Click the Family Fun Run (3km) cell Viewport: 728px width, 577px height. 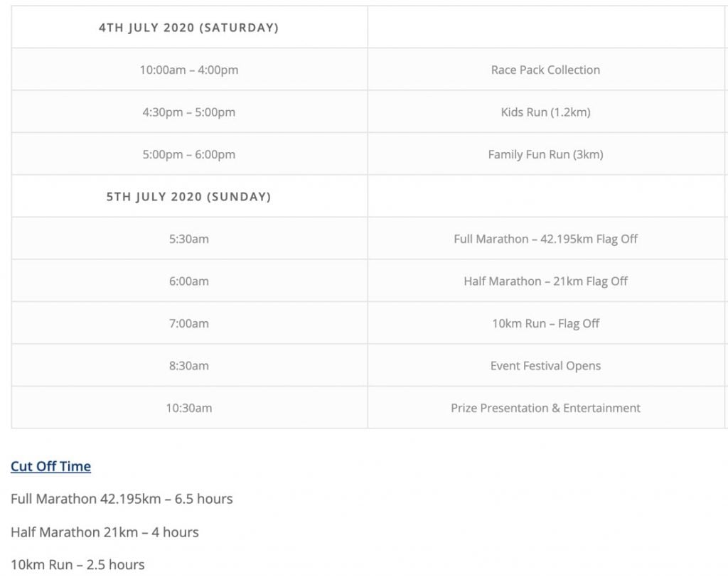546,154
